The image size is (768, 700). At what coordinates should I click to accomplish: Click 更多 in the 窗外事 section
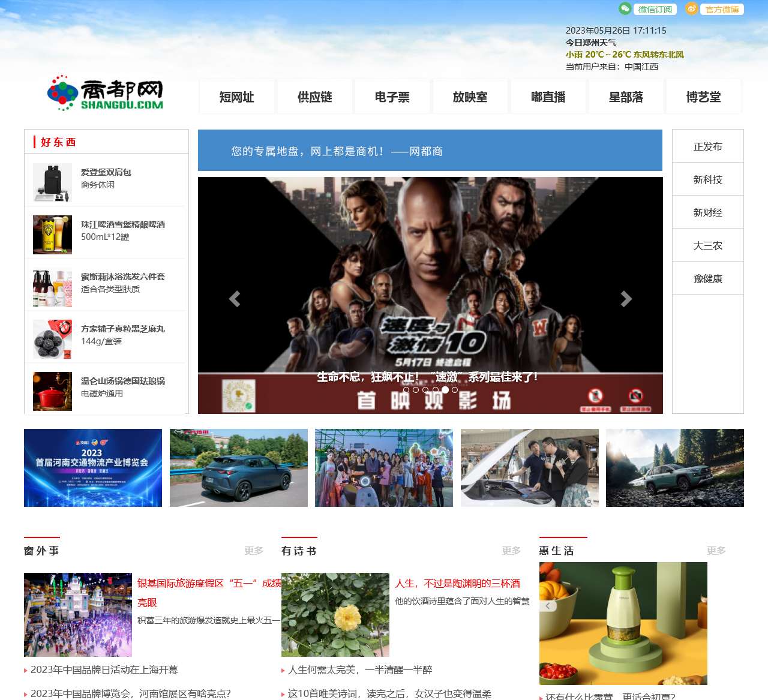click(254, 551)
